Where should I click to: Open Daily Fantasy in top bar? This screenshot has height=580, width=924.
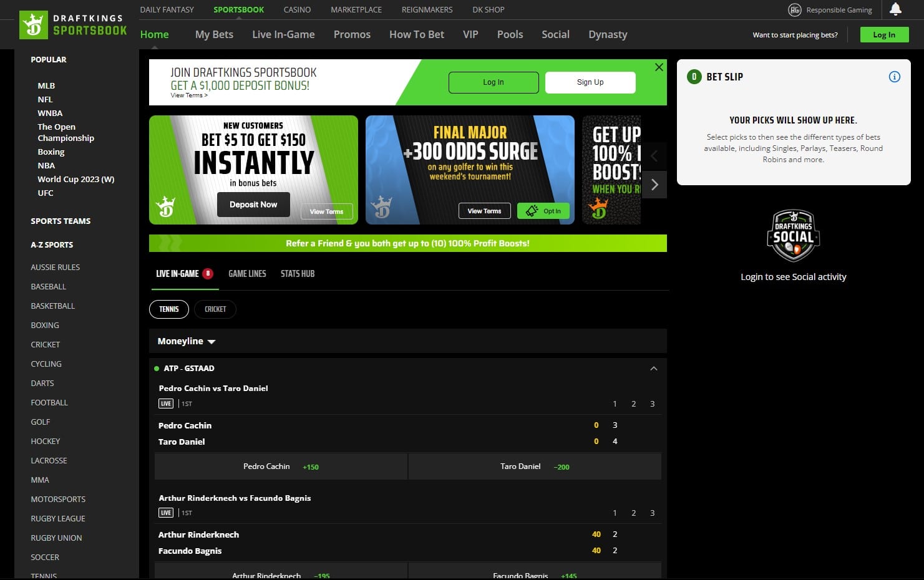[167, 10]
